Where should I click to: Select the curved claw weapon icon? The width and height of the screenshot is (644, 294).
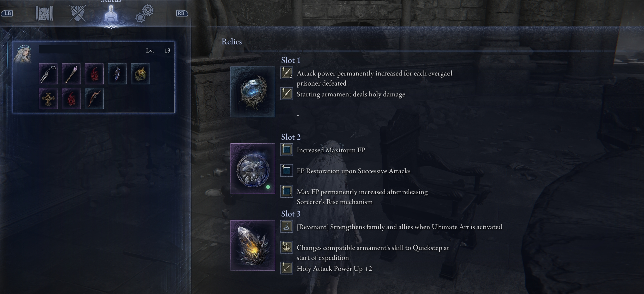[48, 74]
